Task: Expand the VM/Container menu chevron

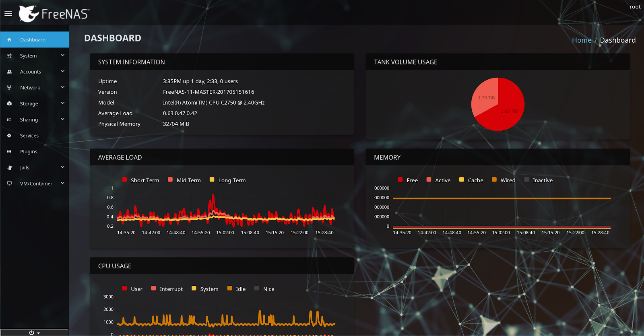Action: click(x=62, y=183)
